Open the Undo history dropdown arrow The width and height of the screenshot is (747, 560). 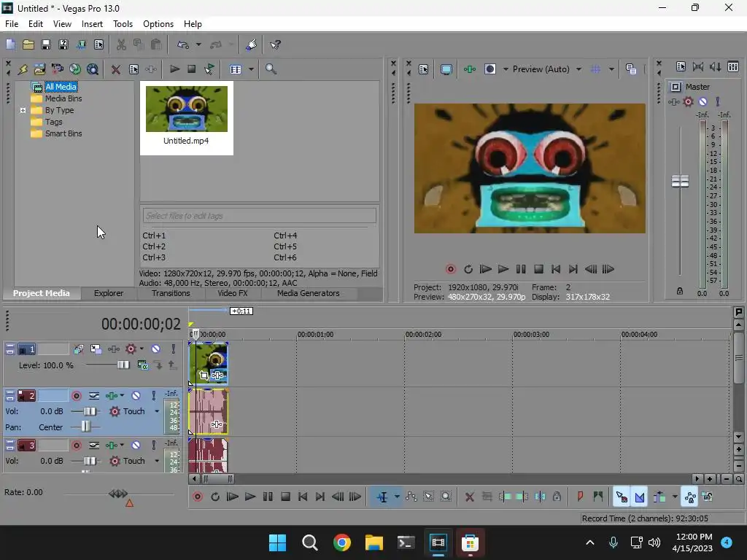click(x=198, y=44)
